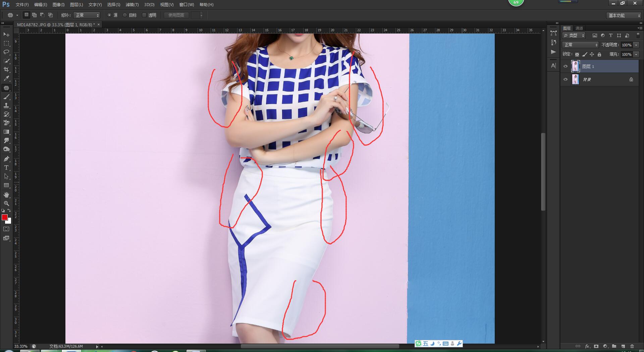This screenshot has height=352, width=644.
Task: Select the Zoom tool
Action: 6,204
